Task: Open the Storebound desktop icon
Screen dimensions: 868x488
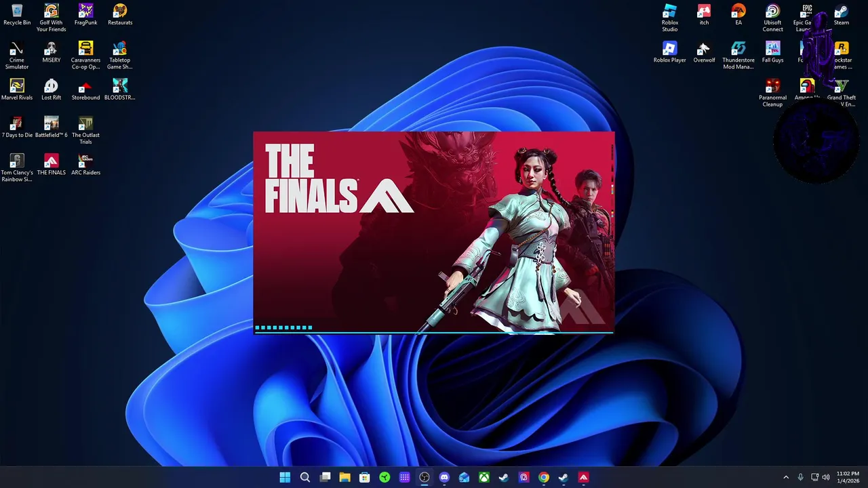Action: (85, 90)
